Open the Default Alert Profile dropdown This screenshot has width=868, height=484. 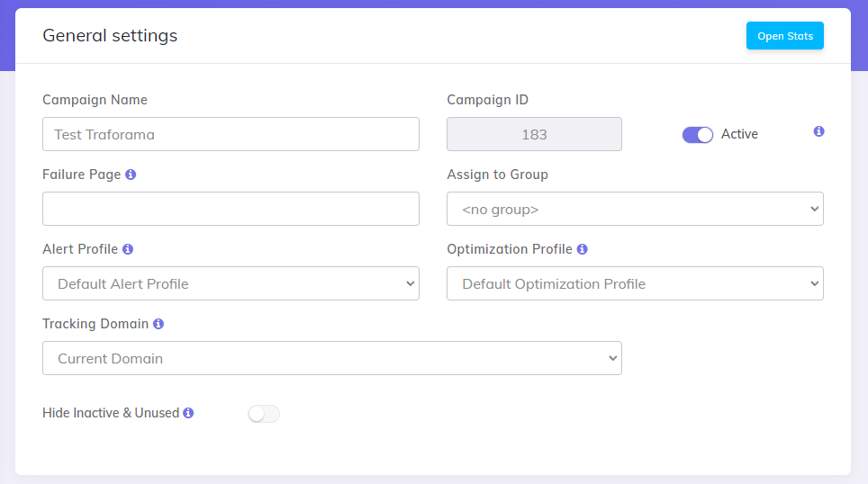click(x=231, y=283)
